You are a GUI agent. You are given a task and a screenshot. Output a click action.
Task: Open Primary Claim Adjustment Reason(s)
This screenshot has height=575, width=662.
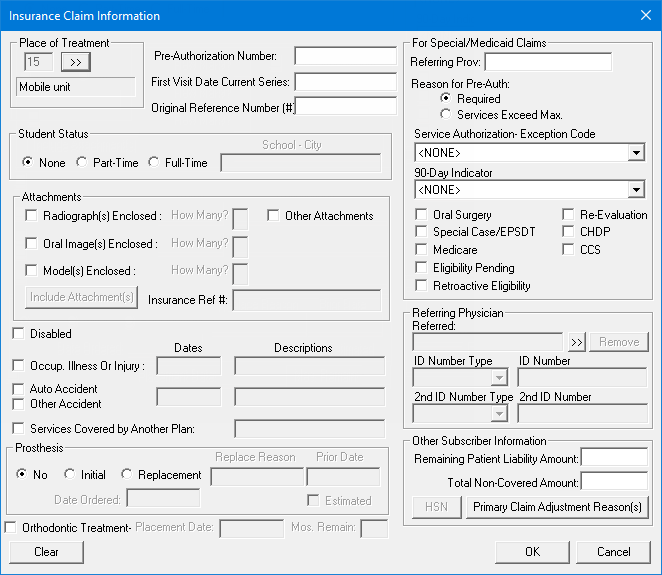pos(557,507)
